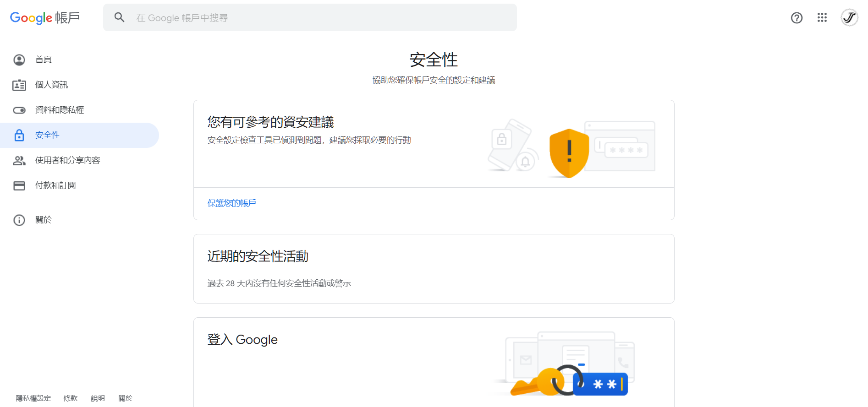The height and width of the screenshot is (407, 868).
Task: Open 隱私權設定 footer link
Action: 33,398
